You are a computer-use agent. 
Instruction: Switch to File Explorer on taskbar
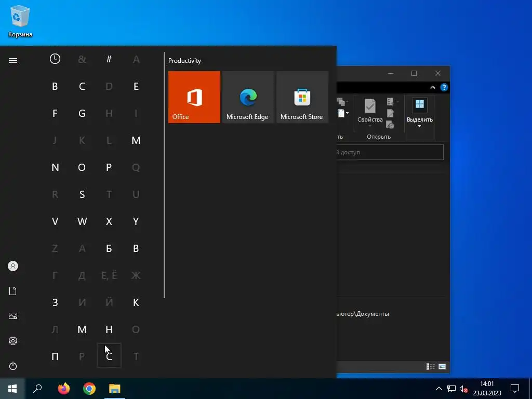115,389
